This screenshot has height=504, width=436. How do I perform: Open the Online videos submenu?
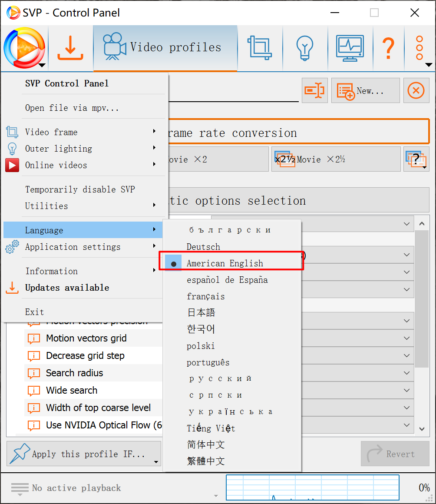coord(84,165)
